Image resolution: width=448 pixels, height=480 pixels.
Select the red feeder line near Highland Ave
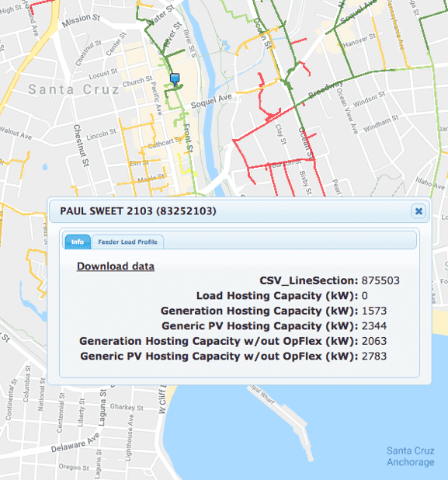[39, 5]
